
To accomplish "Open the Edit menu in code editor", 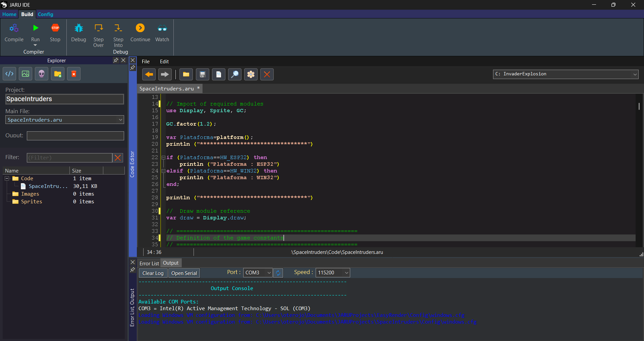I will [x=164, y=61].
